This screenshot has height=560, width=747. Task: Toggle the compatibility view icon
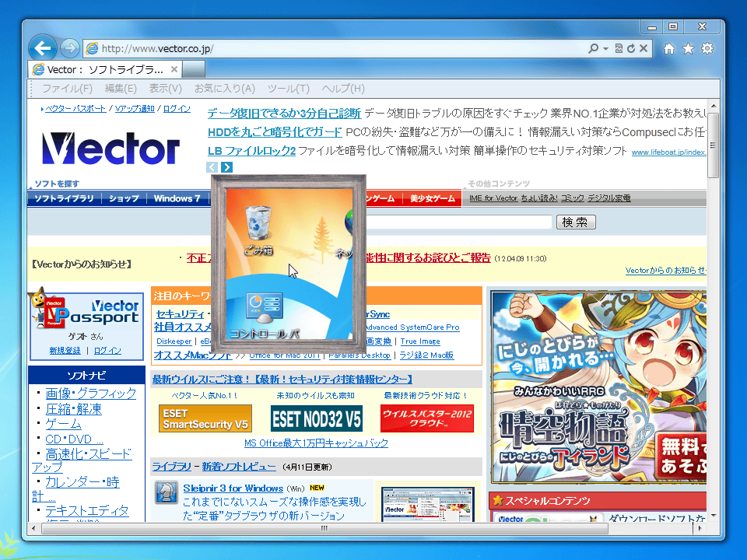point(619,48)
